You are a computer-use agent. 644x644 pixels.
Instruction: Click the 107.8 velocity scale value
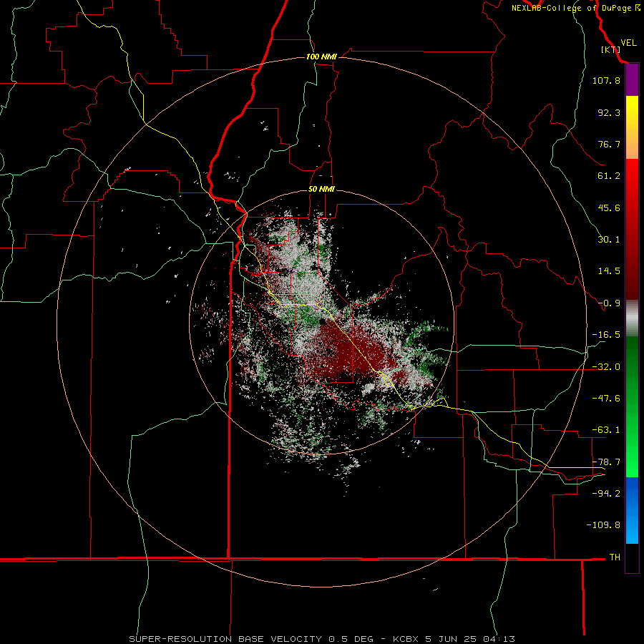coord(606,80)
